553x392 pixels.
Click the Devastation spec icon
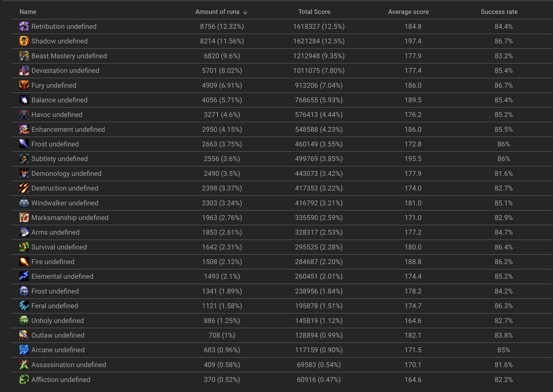click(24, 71)
